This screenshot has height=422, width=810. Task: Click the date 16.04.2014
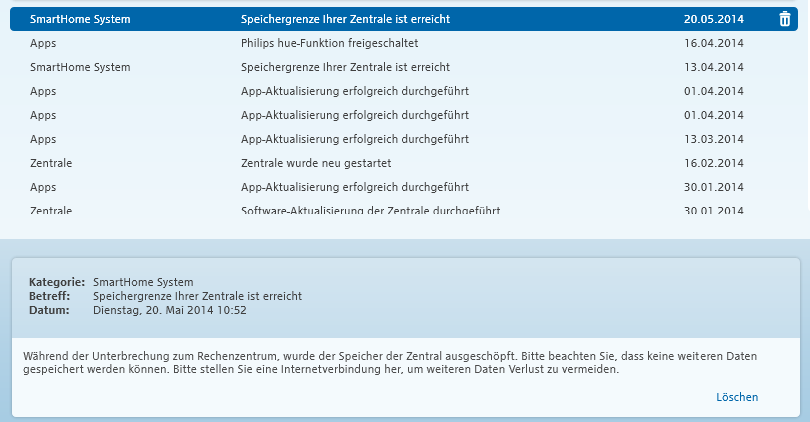click(713, 43)
